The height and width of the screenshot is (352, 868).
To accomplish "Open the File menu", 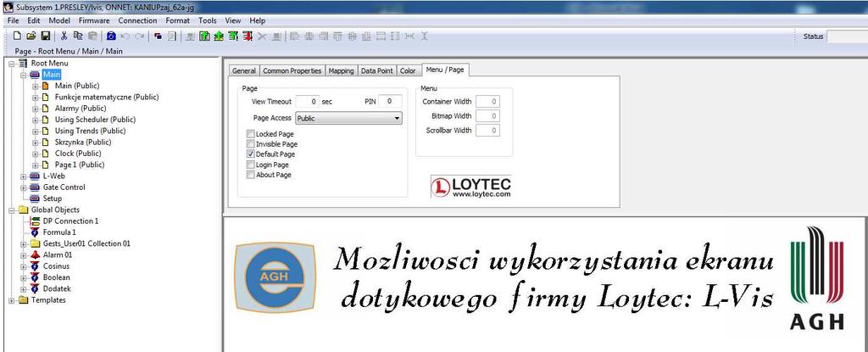I will 14,20.
